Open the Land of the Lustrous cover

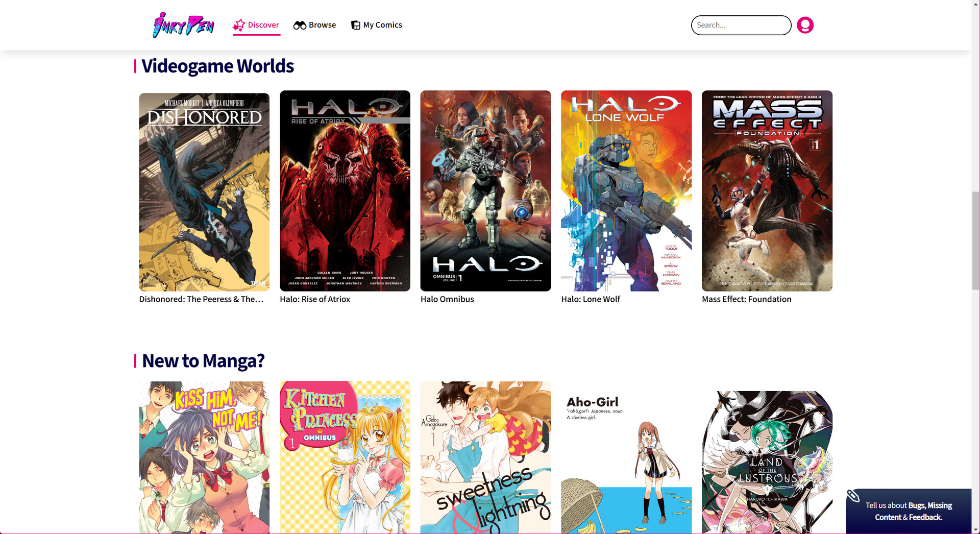(x=767, y=463)
